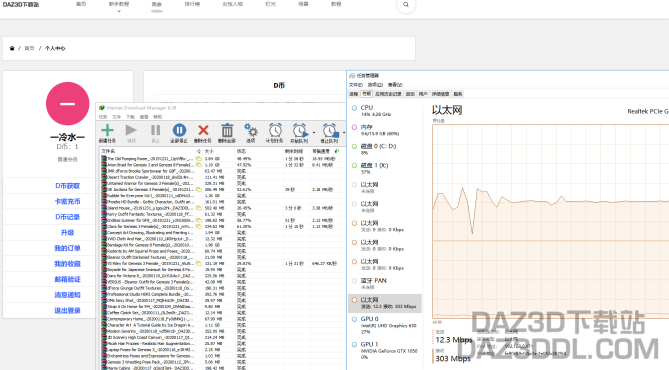Viewport: 669px width, 370px height.
Task: Open the scheduler alarm clock icon in IDM
Action: click(275, 130)
